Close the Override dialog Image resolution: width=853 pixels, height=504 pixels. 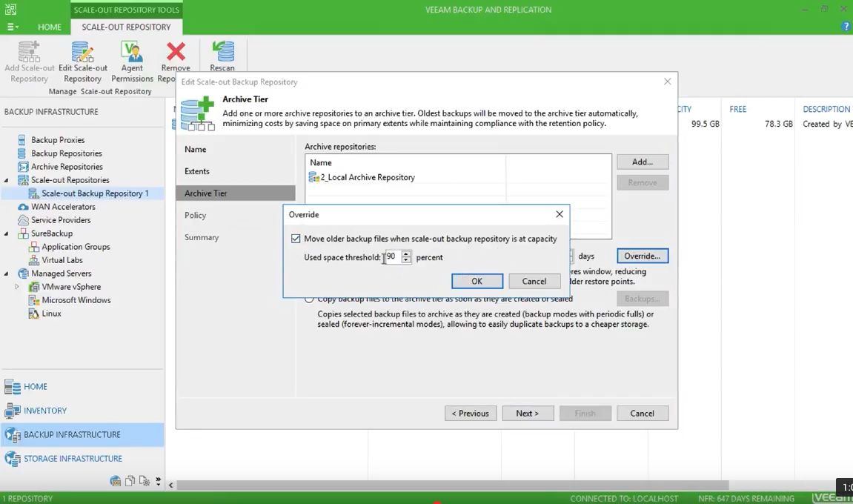coord(560,214)
